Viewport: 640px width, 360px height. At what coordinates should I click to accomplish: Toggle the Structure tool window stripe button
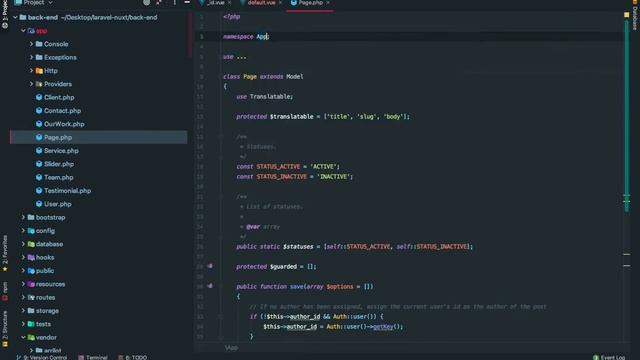5,329
